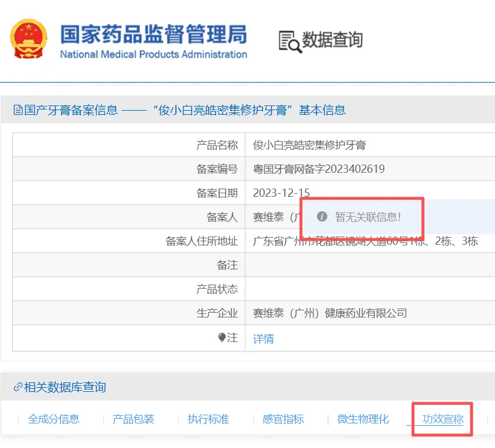Click the info icon in 暂无关联信息 tooltip
This screenshot has width=495, height=448.
tap(322, 216)
